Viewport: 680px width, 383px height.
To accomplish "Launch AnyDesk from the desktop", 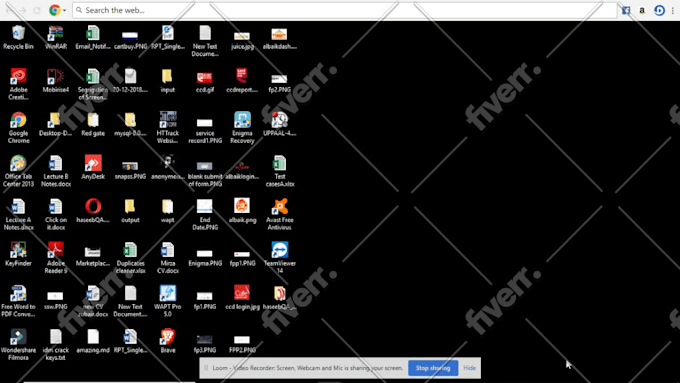I will 93,167.
